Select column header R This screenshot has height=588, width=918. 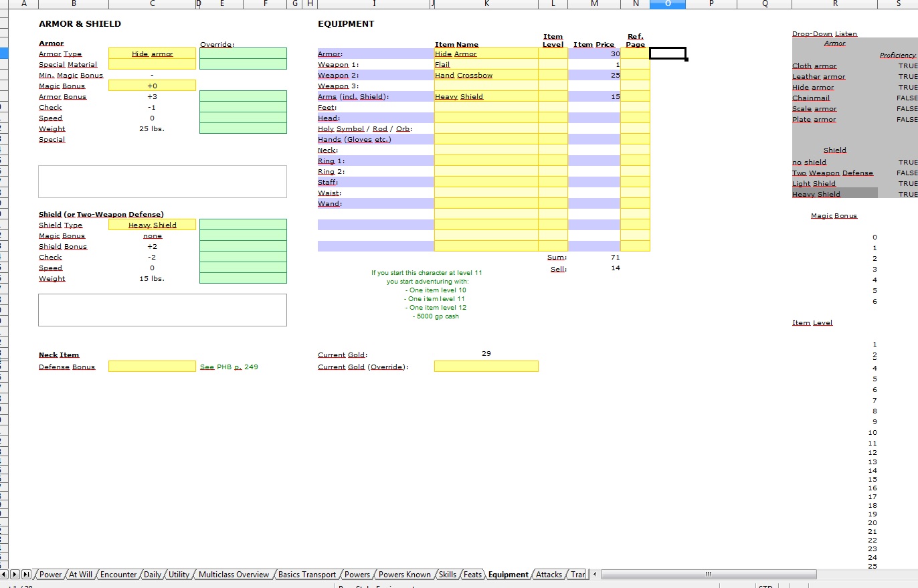[835, 4]
